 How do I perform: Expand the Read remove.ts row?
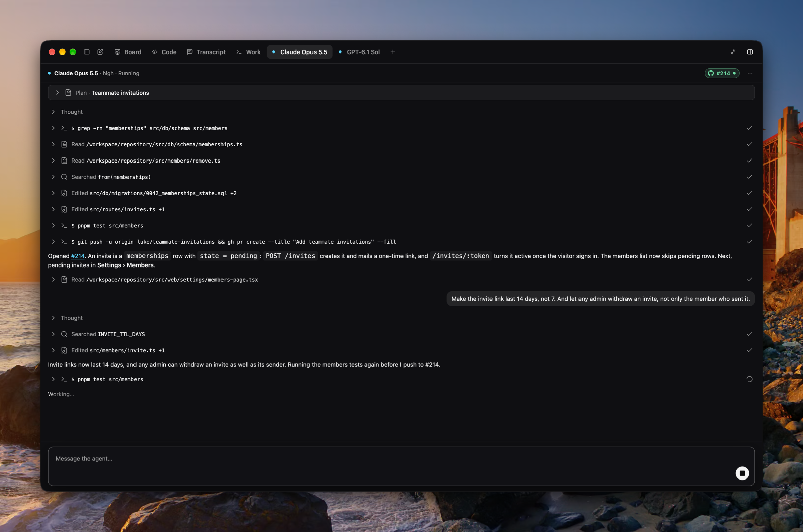coord(53,161)
